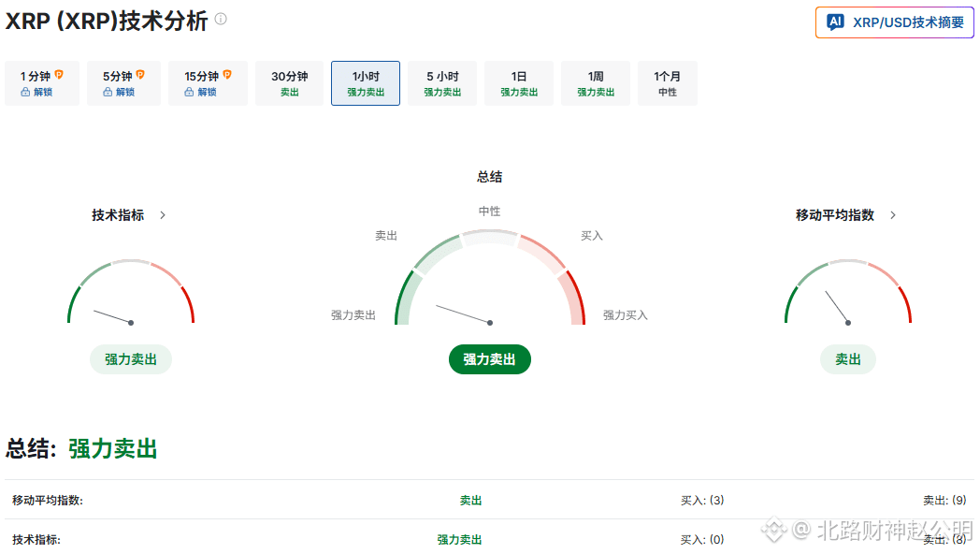Expand the 移动平均指数 chevron arrow

click(x=893, y=215)
